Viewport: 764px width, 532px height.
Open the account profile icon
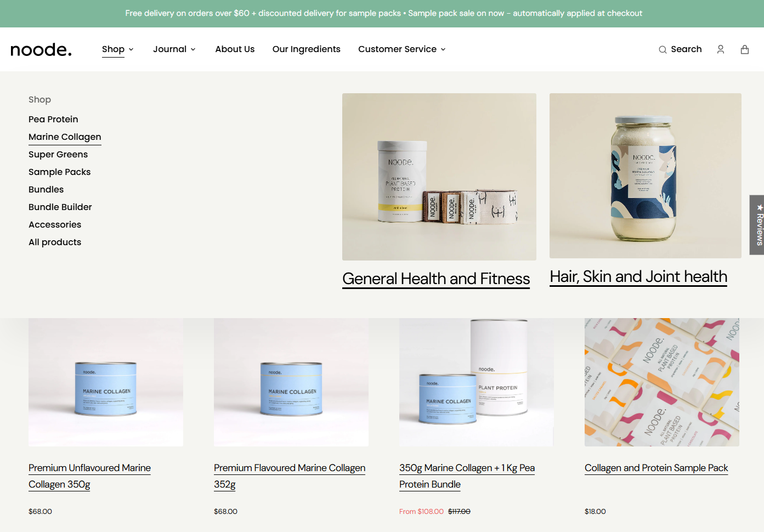point(721,49)
